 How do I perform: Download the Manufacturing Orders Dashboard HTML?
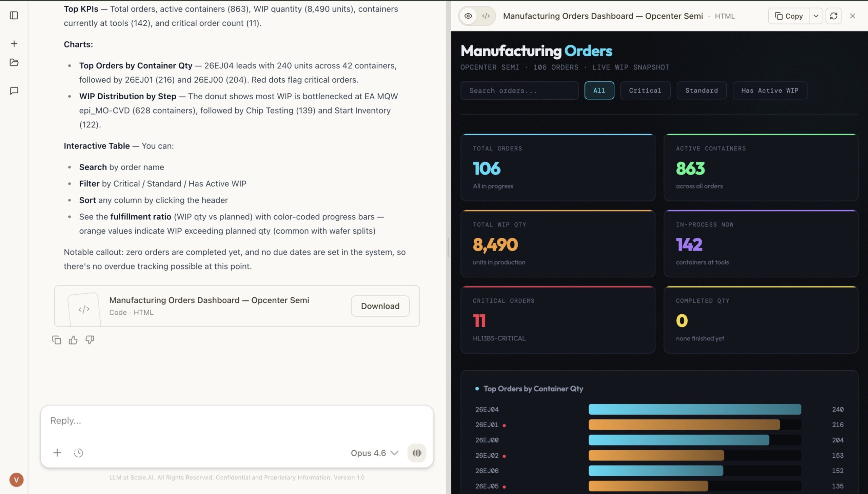tap(380, 306)
